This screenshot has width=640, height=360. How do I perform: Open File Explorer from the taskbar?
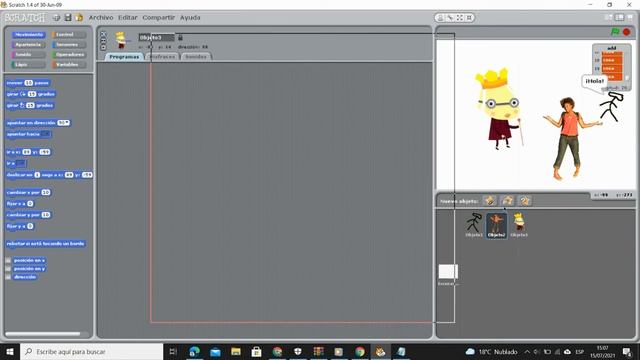[x=236, y=351]
